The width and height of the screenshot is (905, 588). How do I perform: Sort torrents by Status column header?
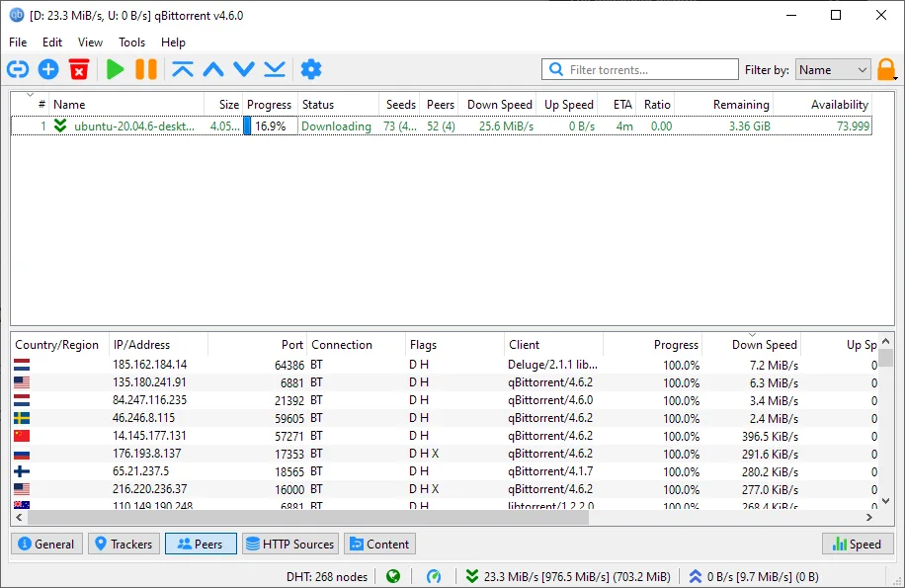(338, 105)
